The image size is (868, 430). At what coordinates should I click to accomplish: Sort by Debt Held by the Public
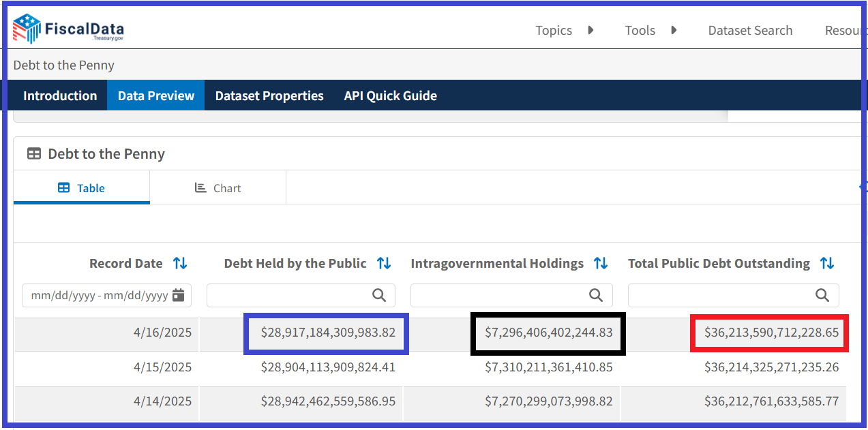tap(384, 263)
